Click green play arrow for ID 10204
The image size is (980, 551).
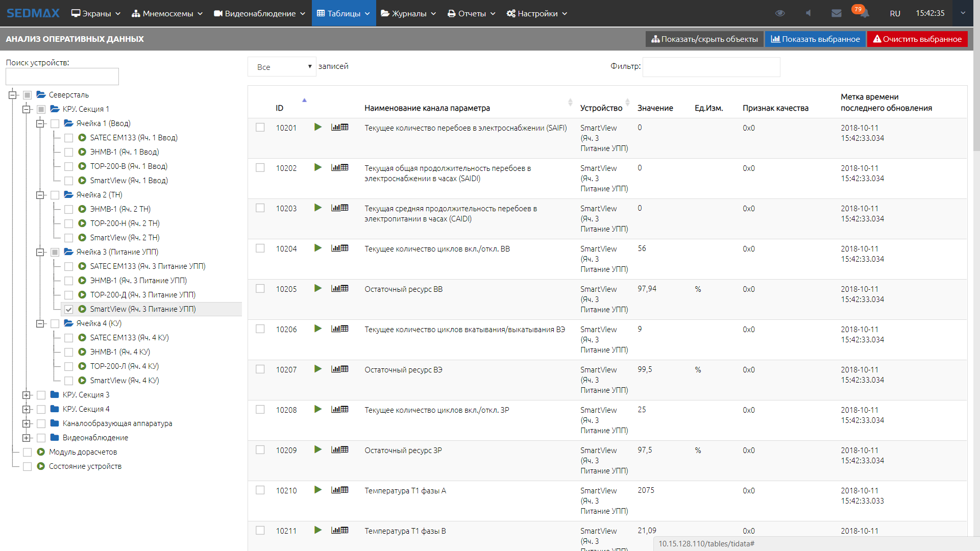pyautogui.click(x=318, y=248)
